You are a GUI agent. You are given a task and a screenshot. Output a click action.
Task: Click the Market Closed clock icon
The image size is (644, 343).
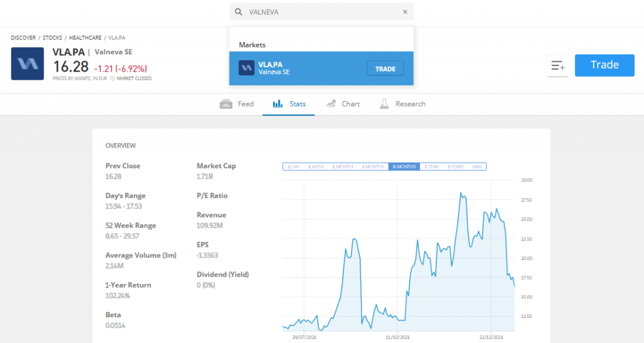[113, 79]
